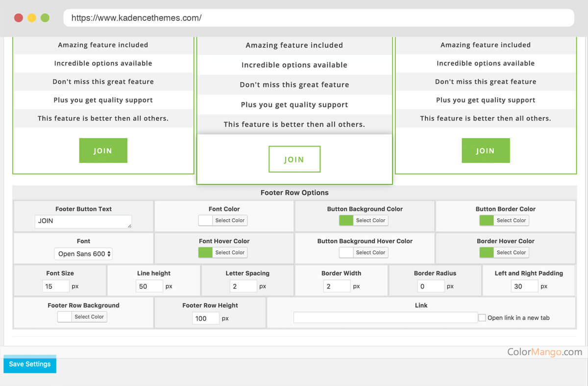The width and height of the screenshot is (588, 386).
Task: Open the Open Sans 600 font dropdown
Action: pyautogui.click(x=83, y=254)
